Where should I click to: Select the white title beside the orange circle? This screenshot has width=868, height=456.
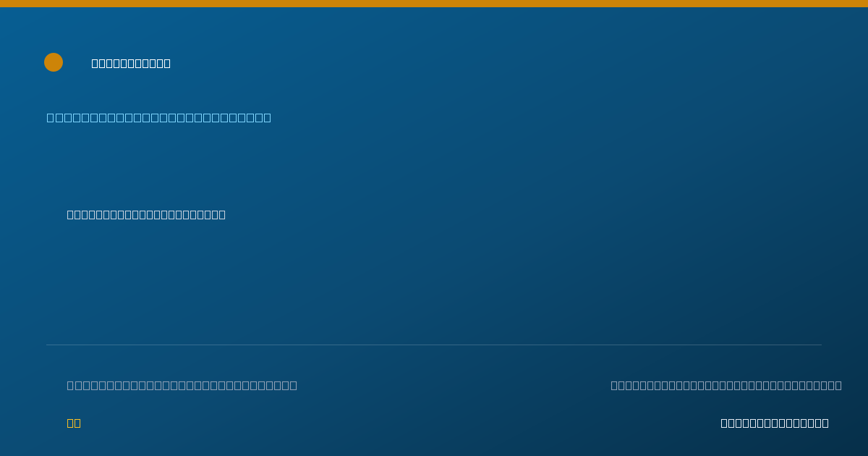(131, 63)
